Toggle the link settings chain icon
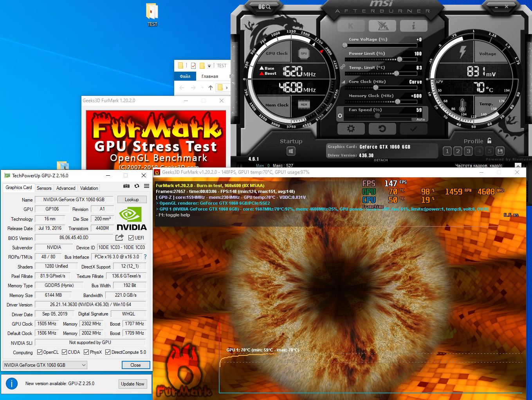The image size is (532, 400). pos(343,67)
